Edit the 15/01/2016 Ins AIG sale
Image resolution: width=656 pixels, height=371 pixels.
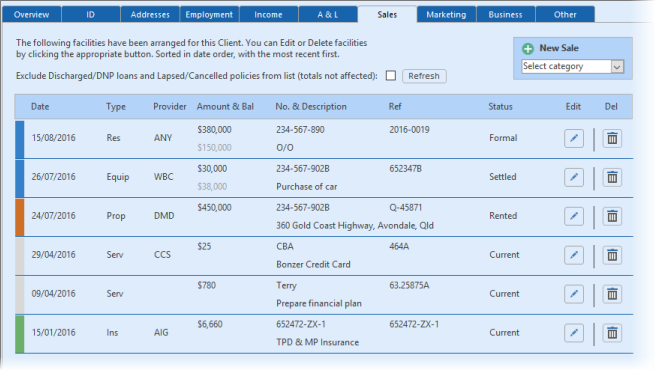pos(574,333)
